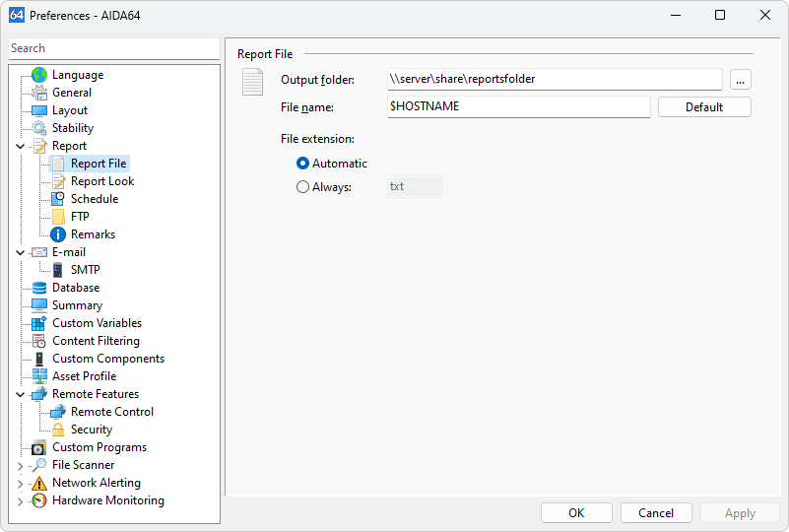Click the OK button
This screenshot has width=789, height=532.
pyautogui.click(x=576, y=512)
